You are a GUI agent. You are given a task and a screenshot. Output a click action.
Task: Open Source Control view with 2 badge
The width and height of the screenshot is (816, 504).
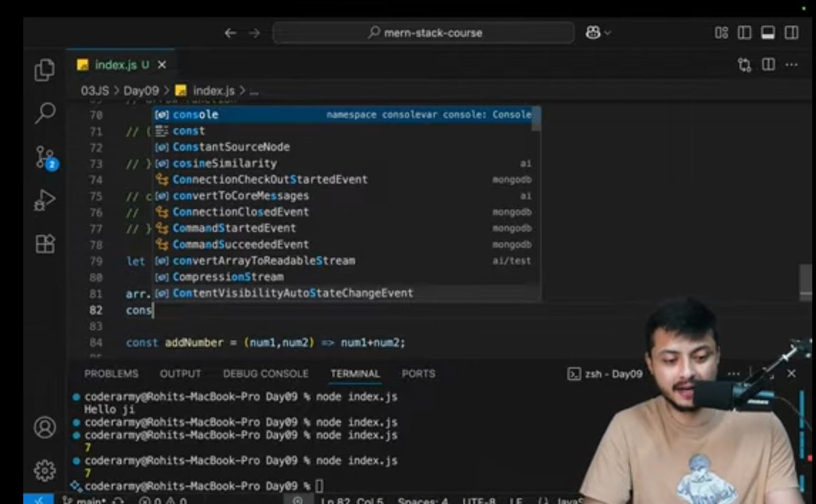pyautogui.click(x=46, y=157)
